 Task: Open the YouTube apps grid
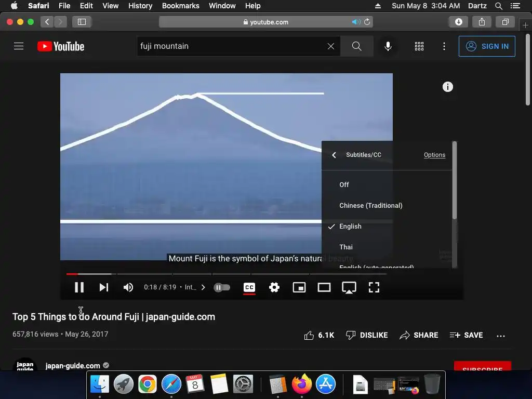coord(419,46)
